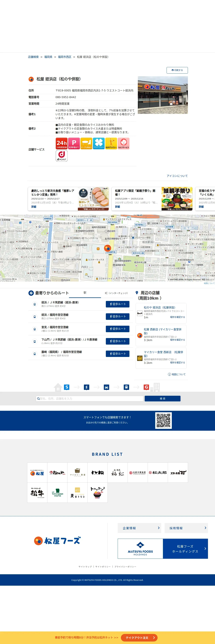Click 場所を確認する for 松屋 西新店

coord(177,340)
